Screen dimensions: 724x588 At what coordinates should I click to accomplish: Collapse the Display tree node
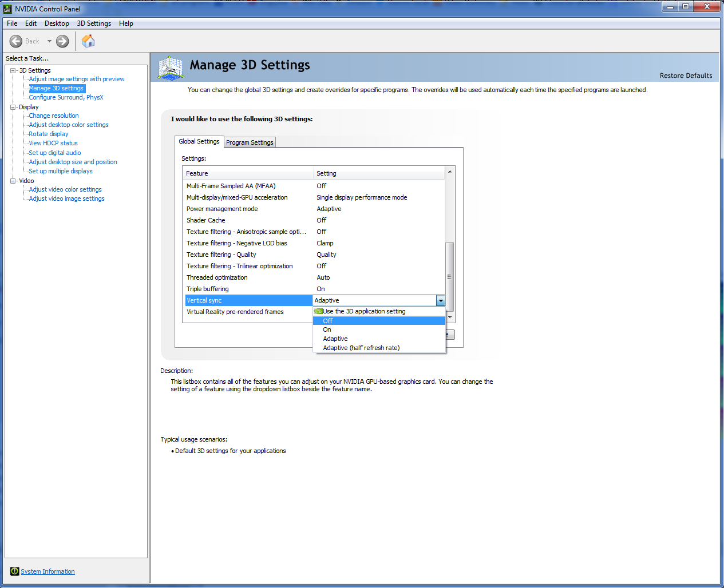pos(13,107)
